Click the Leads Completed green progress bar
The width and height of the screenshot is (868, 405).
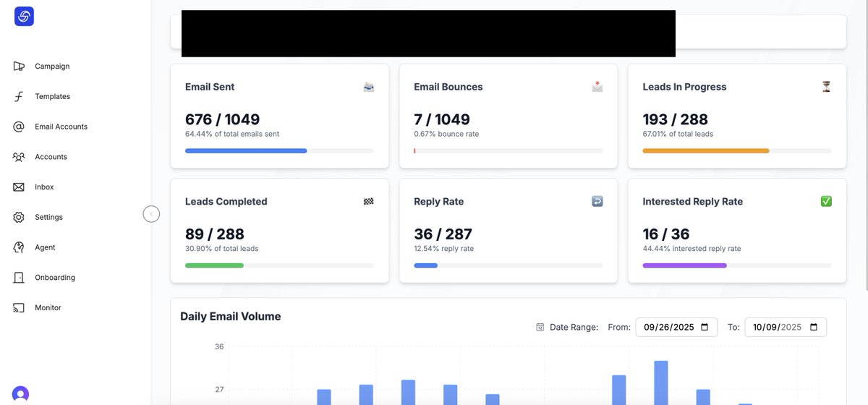click(214, 265)
